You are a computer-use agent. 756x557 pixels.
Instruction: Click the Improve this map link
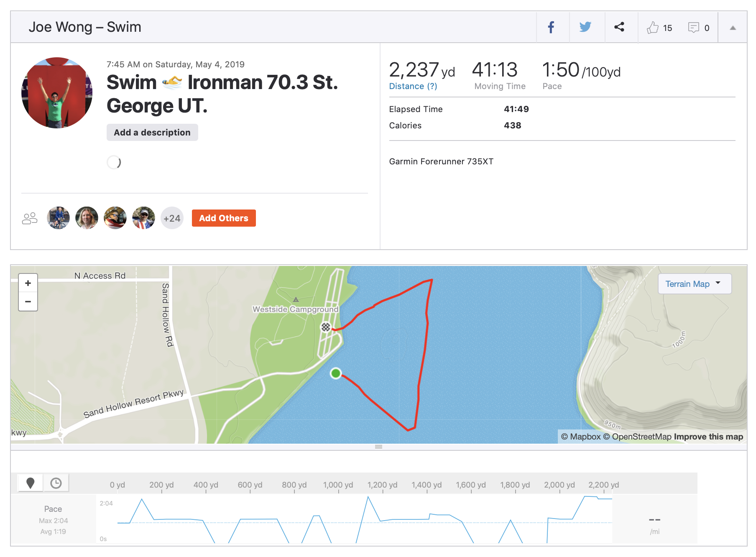[708, 437]
